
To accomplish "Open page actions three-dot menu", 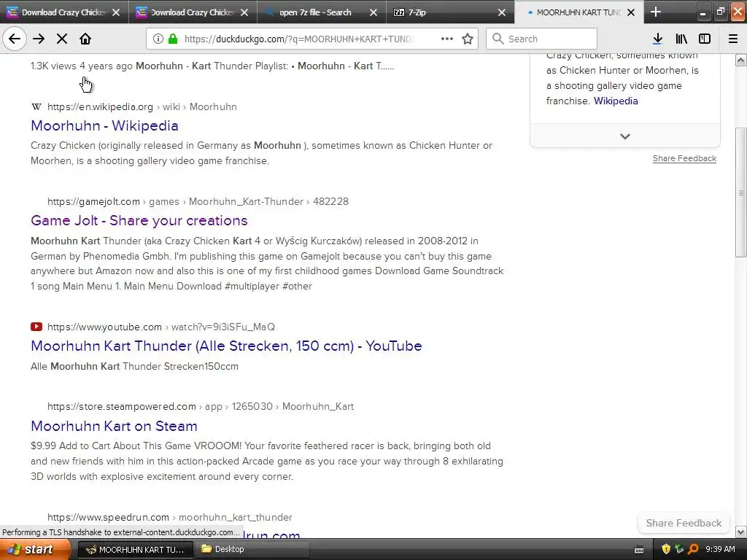I will 447,39.
